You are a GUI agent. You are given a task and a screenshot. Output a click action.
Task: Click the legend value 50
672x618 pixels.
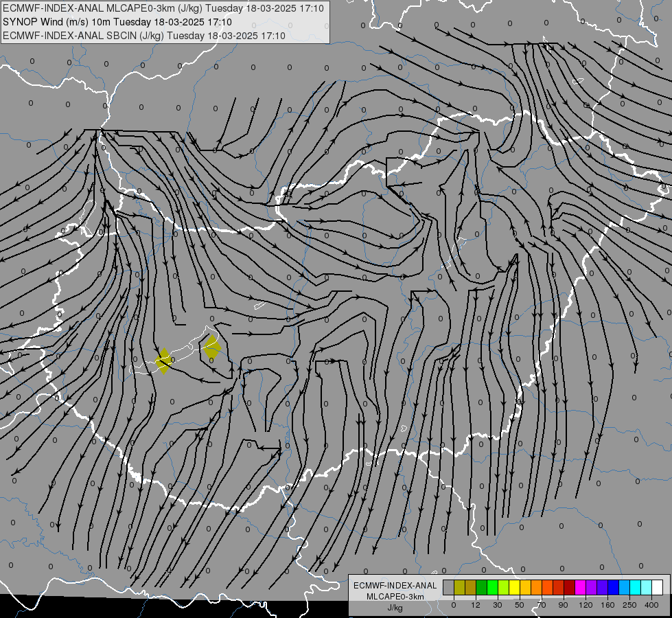pos(520,605)
